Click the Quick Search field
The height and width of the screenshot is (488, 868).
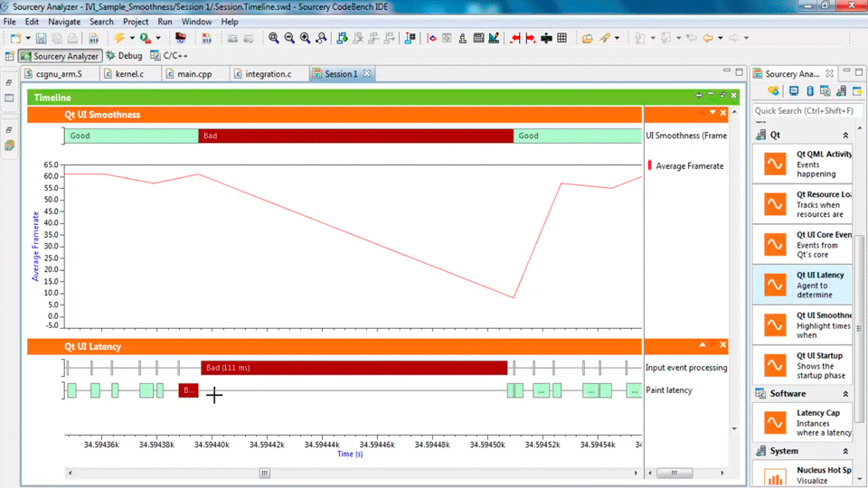(806, 110)
